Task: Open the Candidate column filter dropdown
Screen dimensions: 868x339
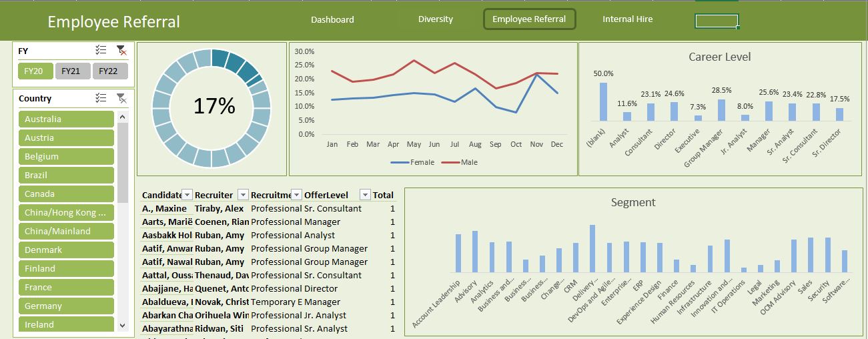Action: (187, 195)
